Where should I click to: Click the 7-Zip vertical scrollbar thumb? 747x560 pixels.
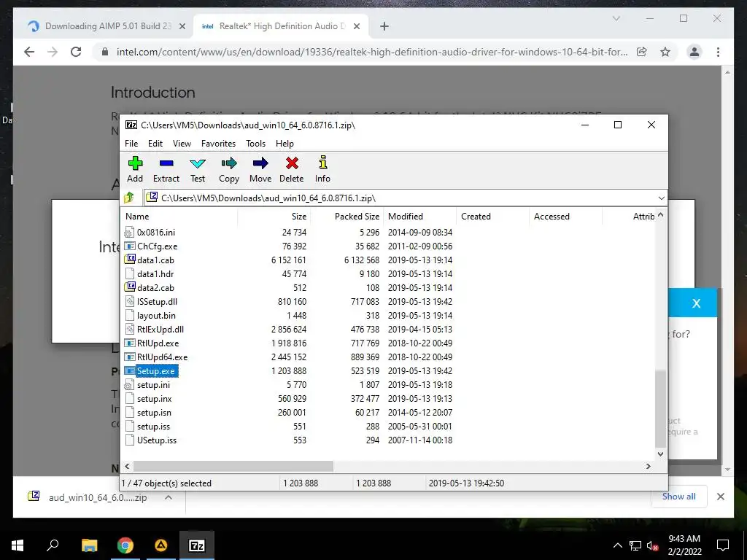(x=660, y=409)
